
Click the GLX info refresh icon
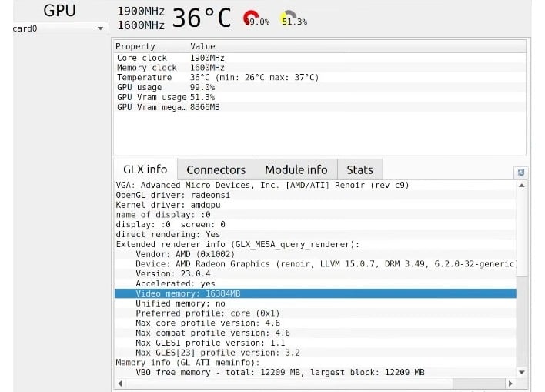pos(520,173)
